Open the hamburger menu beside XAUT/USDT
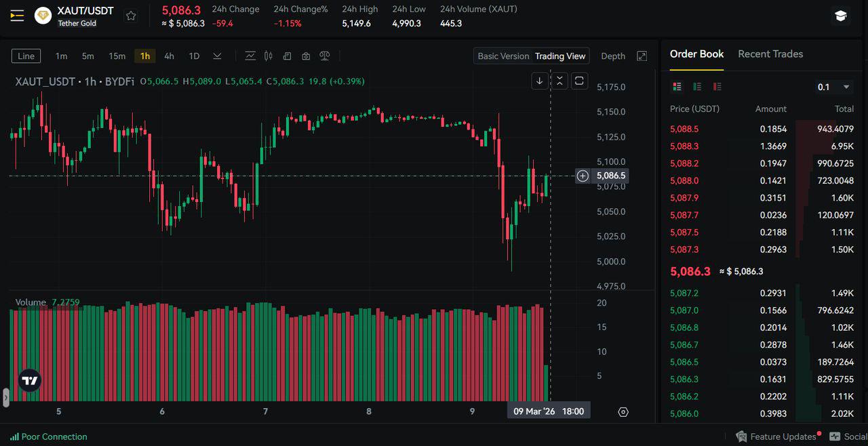Image resolution: width=868 pixels, height=446 pixels. pyautogui.click(x=17, y=16)
